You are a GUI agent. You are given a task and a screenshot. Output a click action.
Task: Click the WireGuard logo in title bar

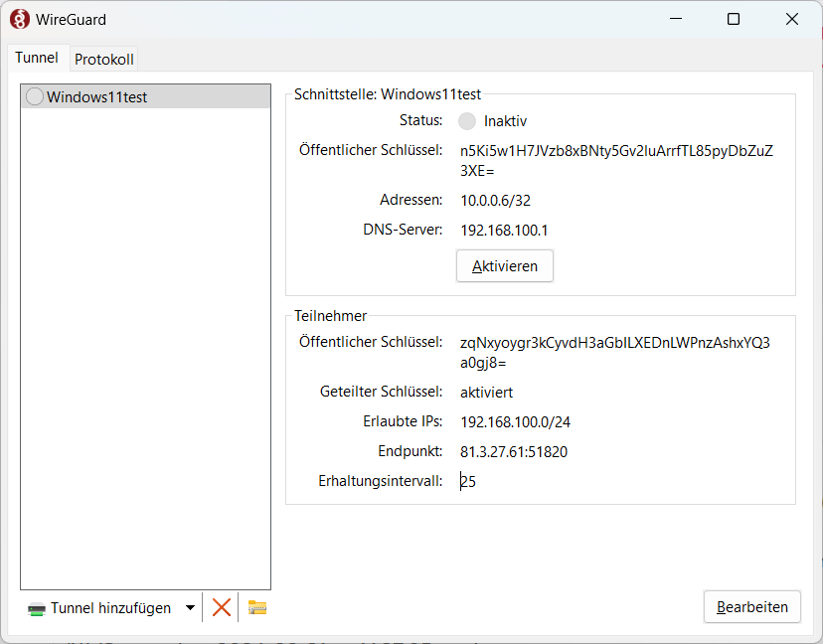(x=20, y=20)
